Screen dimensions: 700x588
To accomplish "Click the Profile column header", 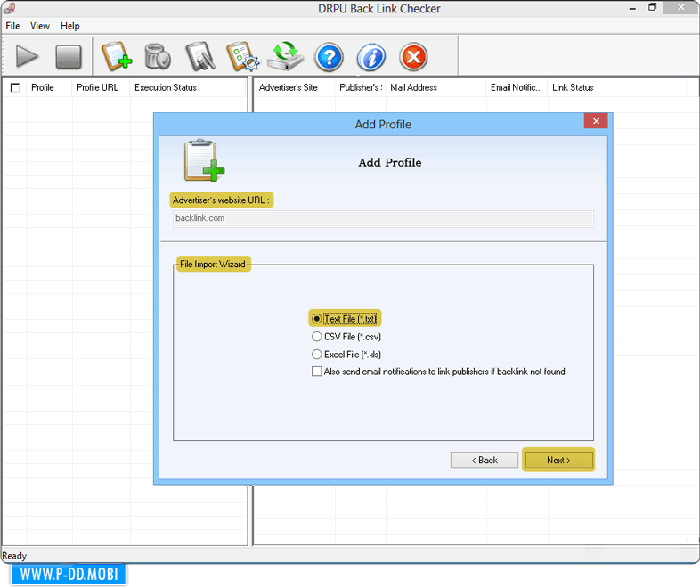I will tap(49, 87).
